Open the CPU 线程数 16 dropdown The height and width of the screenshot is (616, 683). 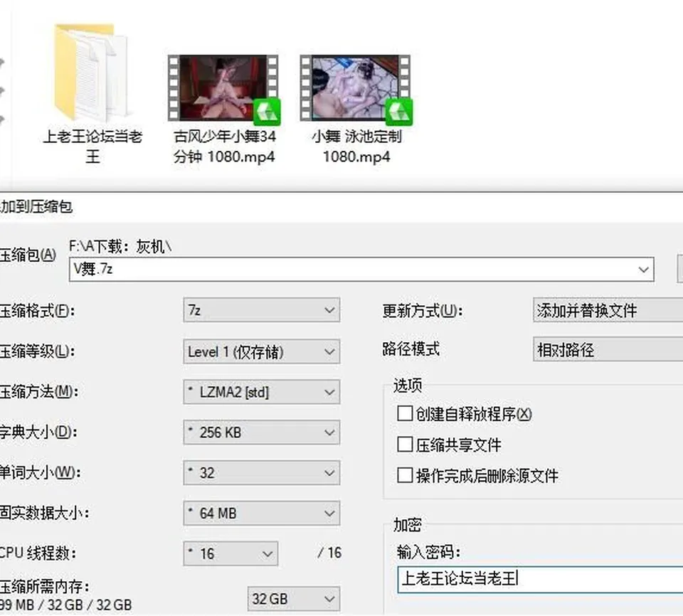tap(231, 553)
